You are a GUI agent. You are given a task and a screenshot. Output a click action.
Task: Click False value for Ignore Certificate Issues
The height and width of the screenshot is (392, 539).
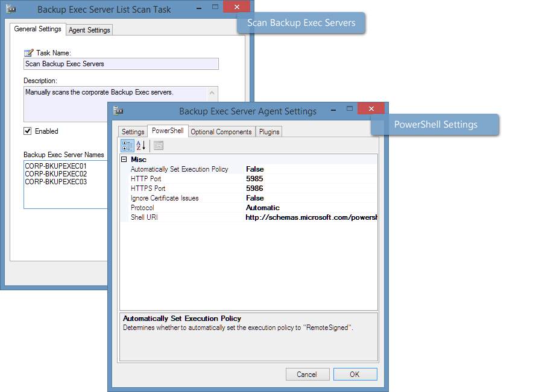pyautogui.click(x=254, y=198)
